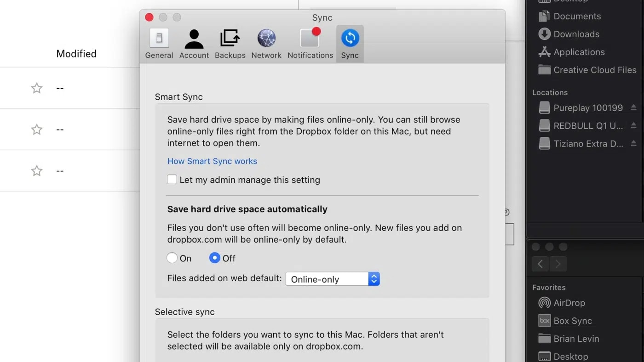Open the 'Files added on web default' dropdown
644x362 pixels.
[332, 279]
